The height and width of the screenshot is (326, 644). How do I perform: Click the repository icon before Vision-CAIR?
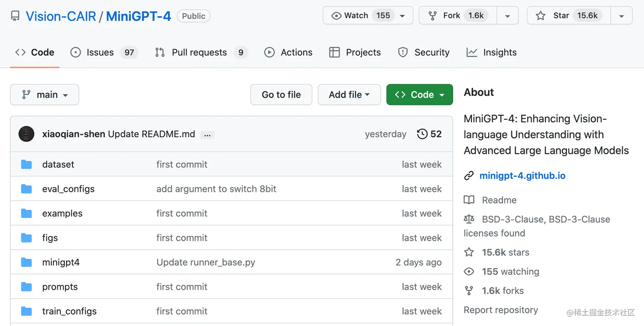(x=15, y=16)
